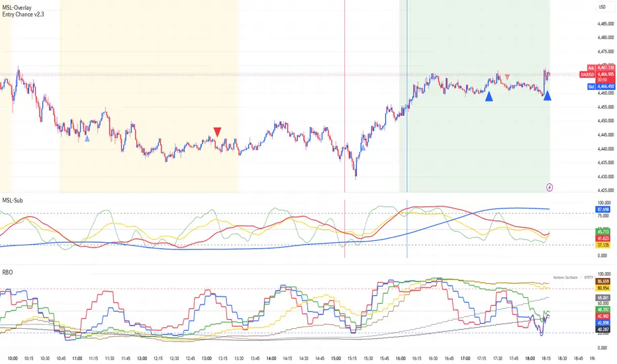Click the 16:00 label on time axis
This screenshot has width=617, height=364.
tap(401, 359)
